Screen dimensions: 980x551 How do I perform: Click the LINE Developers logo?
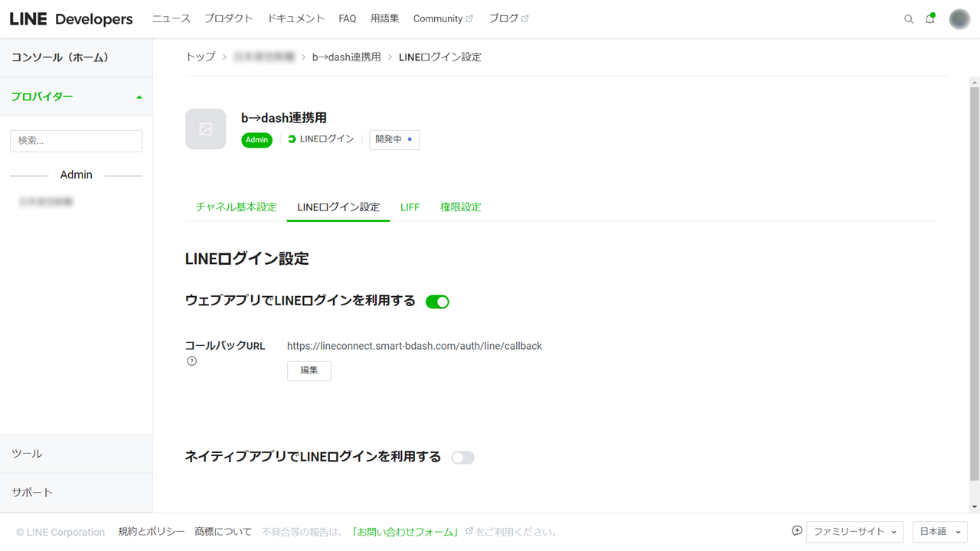pyautogui.click(x=71, y=19)
